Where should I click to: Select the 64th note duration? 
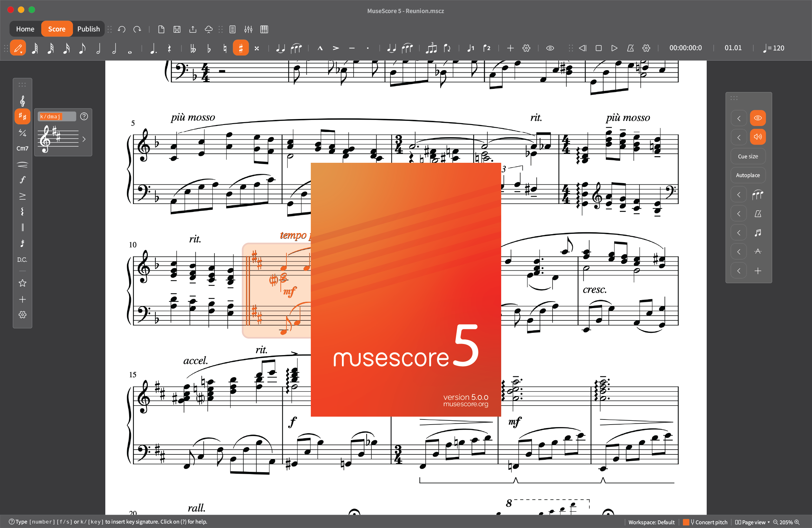tap(35, 48)
